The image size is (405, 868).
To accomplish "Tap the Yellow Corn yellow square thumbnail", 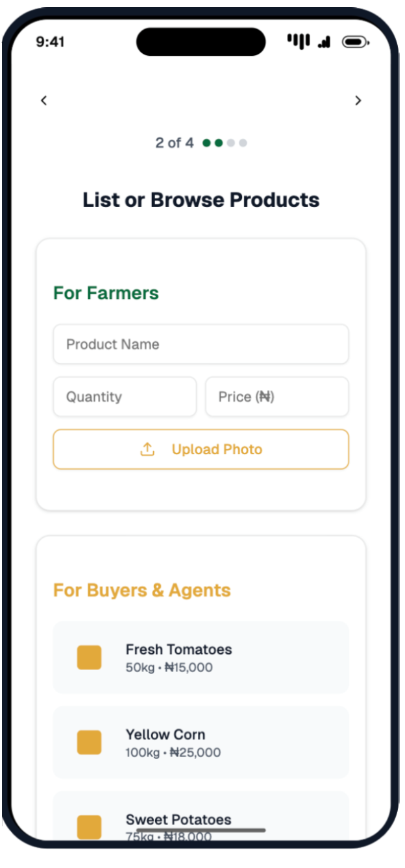I will point(90,742).
